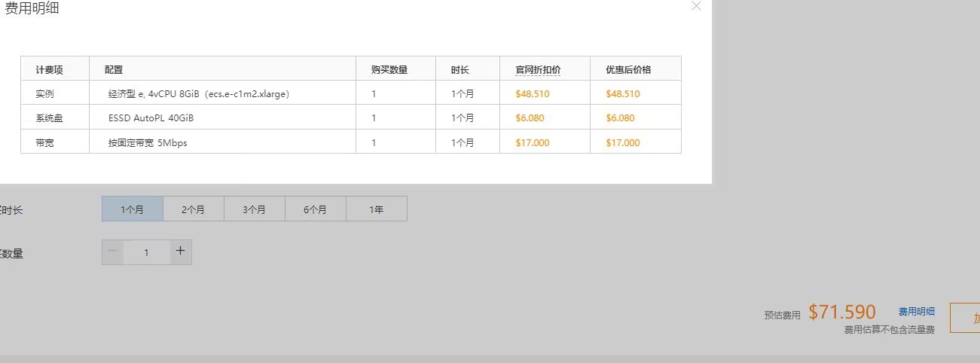Viewport: 980px width, 363px height.
Task: Select the 2个月 duration option
Action: click(x=194, y=209)
